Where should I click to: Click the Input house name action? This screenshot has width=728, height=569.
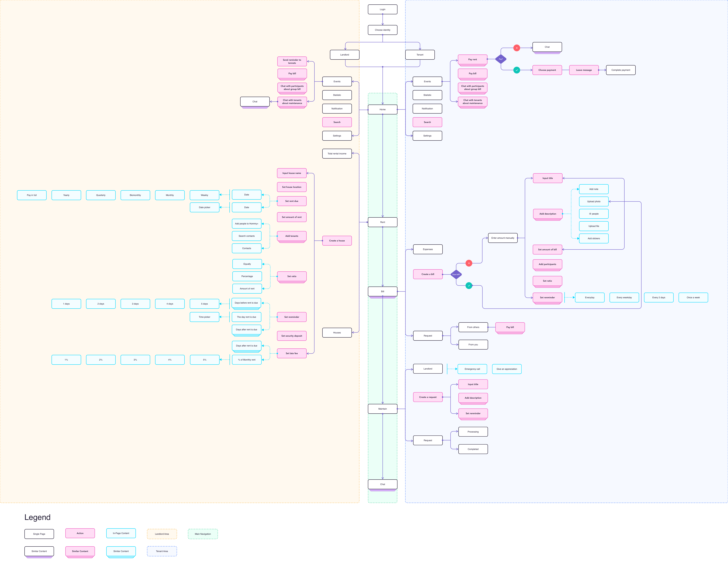pyautogui.click(x=292, y=173)
